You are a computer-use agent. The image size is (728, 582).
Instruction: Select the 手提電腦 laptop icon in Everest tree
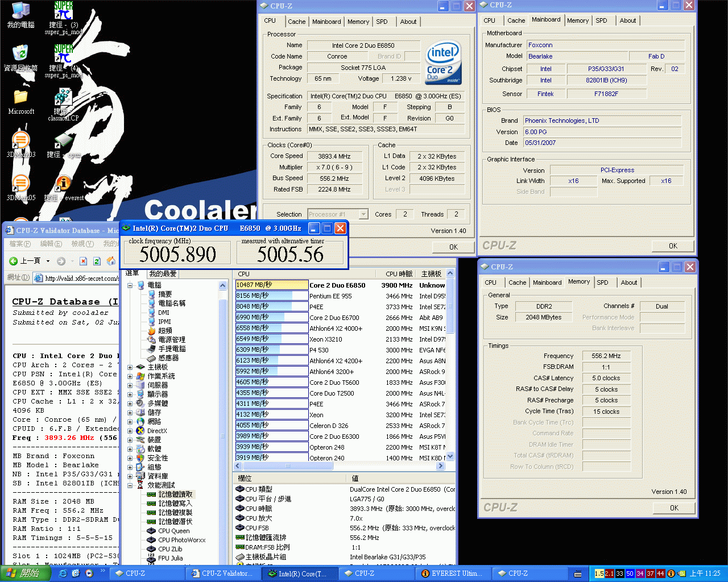point(152,349)
